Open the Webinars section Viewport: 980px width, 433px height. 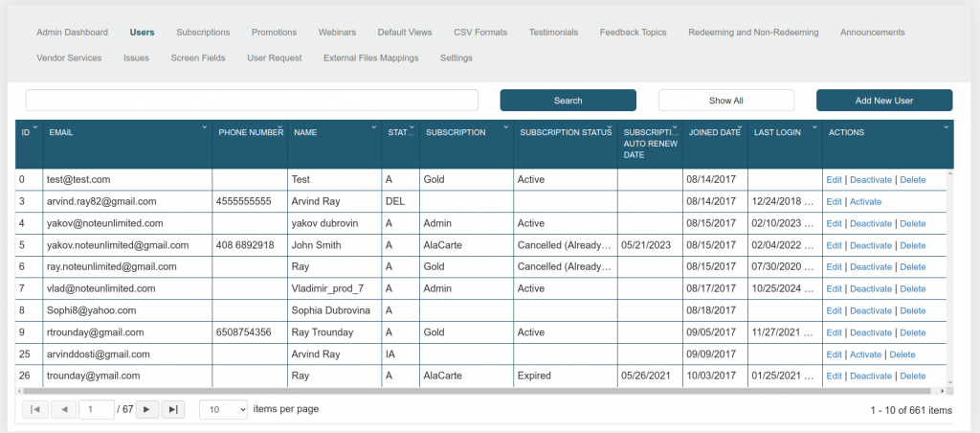click(337, 33)
